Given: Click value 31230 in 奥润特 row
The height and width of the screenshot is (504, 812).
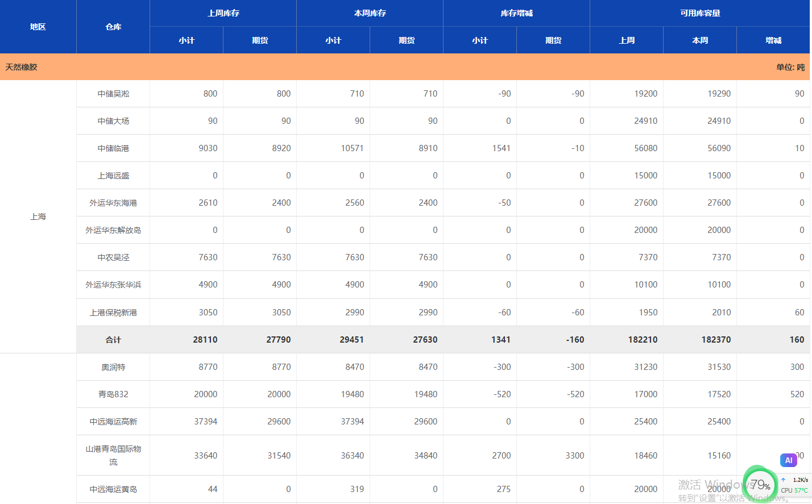Looking at the screenshot, I should click(645, 367).
